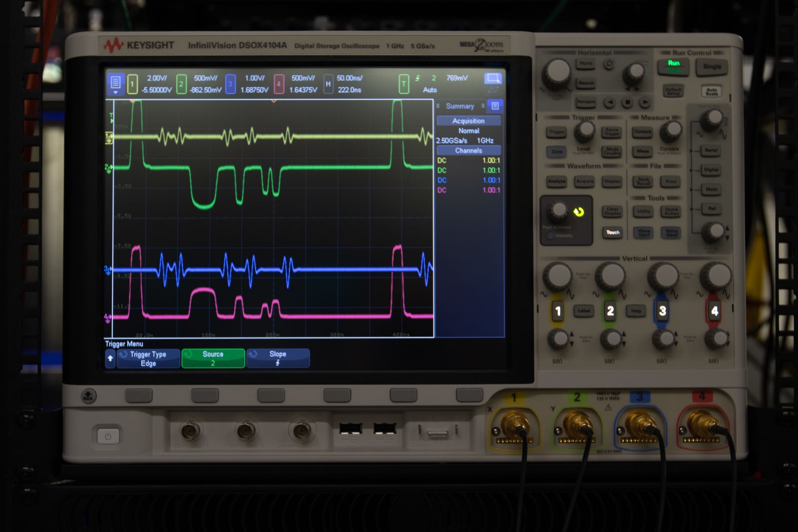This screenshot has width=798, height=532.
Task: Open the main menu icon on screen
Action: (115, 83)
